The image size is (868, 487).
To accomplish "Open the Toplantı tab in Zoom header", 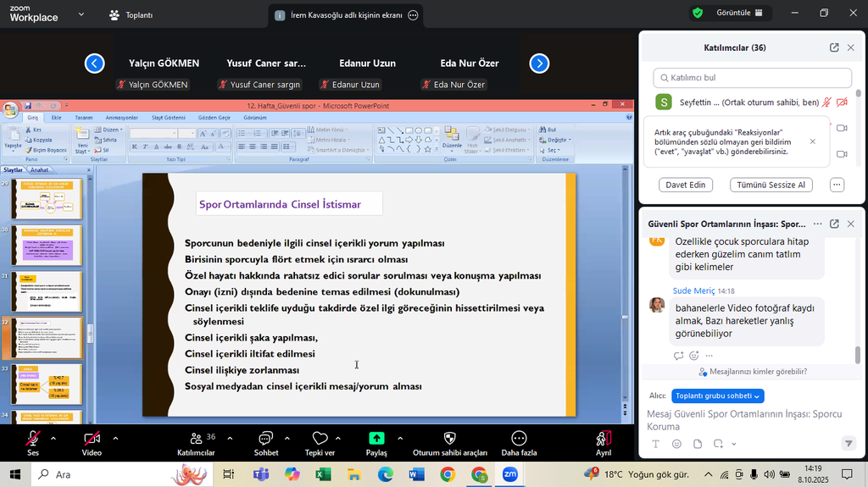I will pyautogui.click(x=131, y=15).
